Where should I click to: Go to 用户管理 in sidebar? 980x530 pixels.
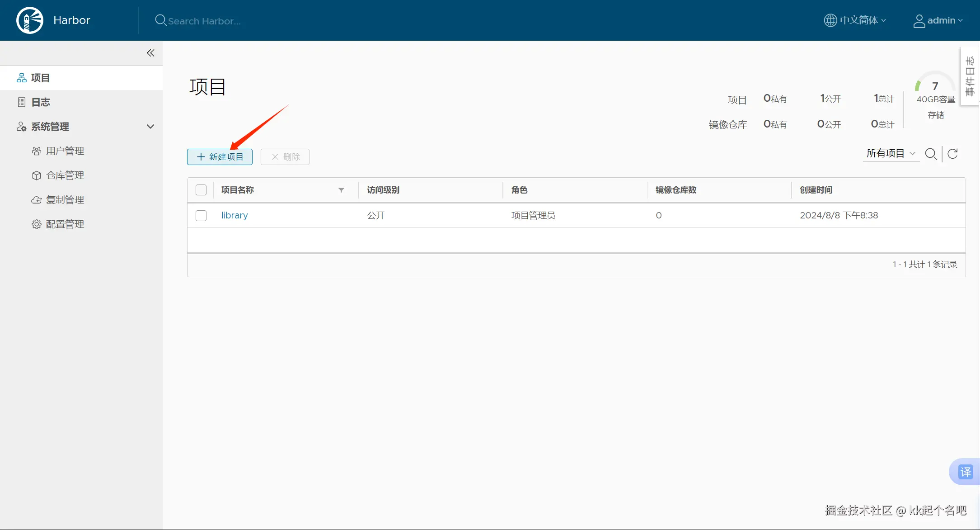tap(65, 151)
